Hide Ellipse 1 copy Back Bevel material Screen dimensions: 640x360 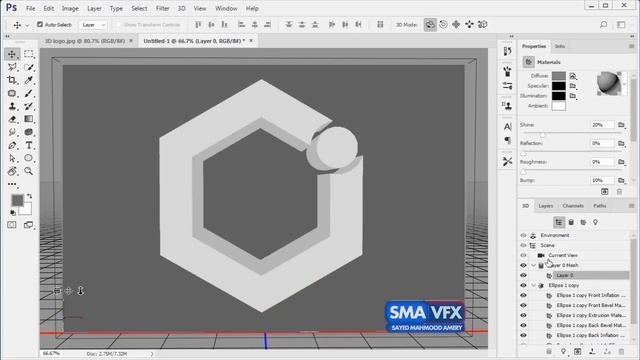click(x=523, y=325)
